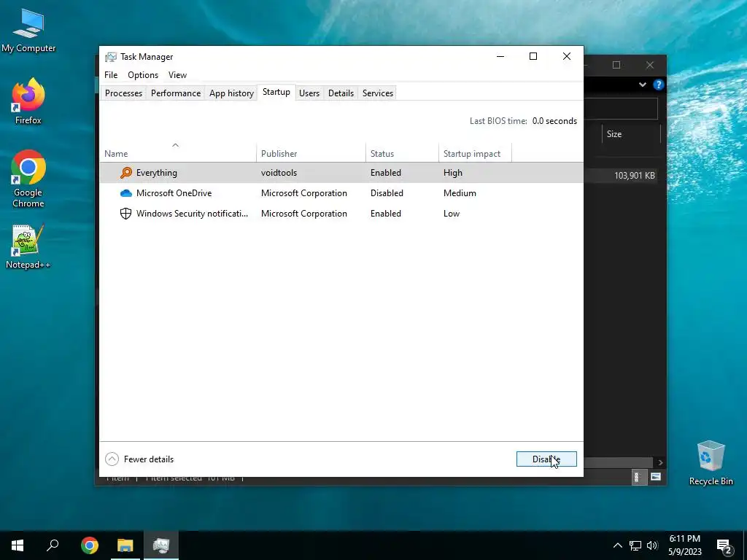Viewport: 747px width, 560px height.
Task: Open the Recycle Bin on the desktop
Action: coord(711,463)
